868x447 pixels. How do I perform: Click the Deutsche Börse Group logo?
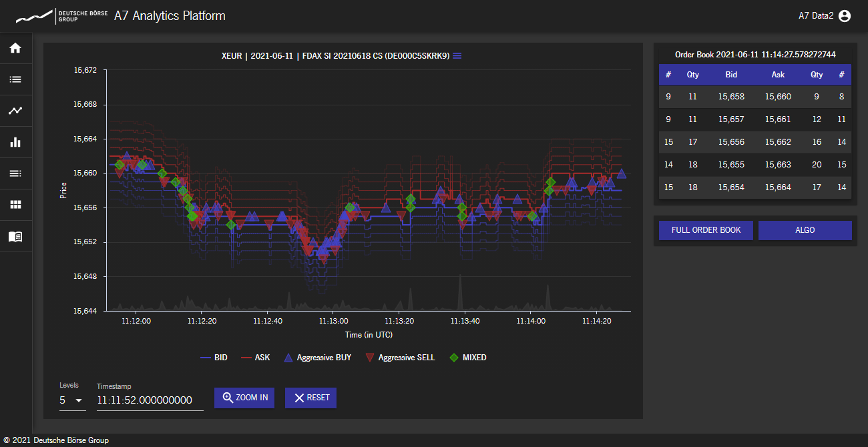coord(61,16)
